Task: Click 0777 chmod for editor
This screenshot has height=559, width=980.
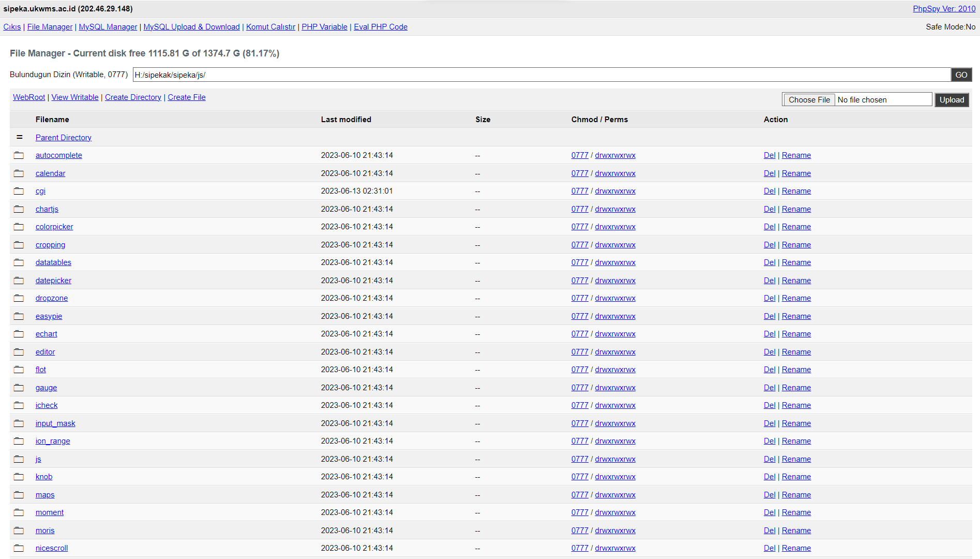Action: pos(580,352)
